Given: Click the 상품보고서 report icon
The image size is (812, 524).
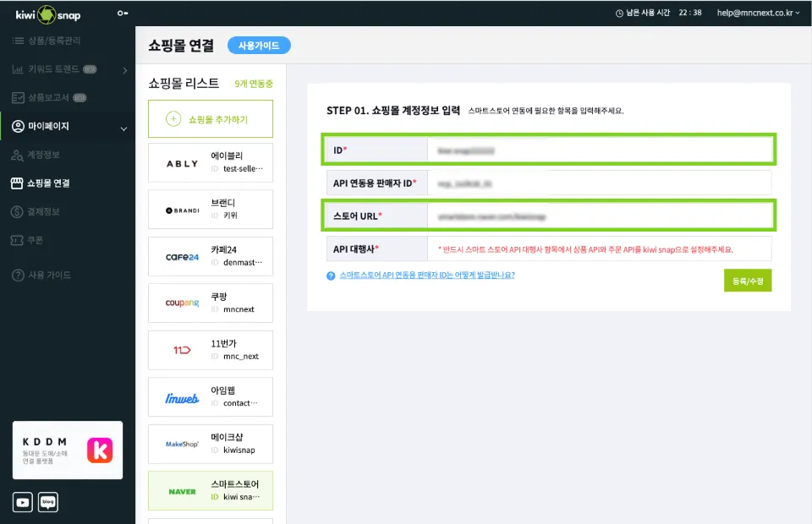Looking at the screenshot, I should 18,98.
